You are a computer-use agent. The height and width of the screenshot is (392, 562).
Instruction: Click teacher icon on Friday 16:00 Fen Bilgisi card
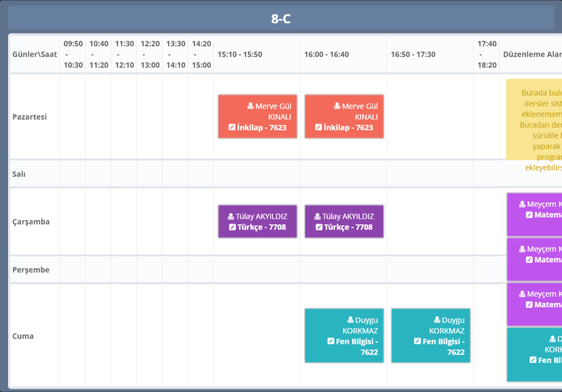click(350, 320)
